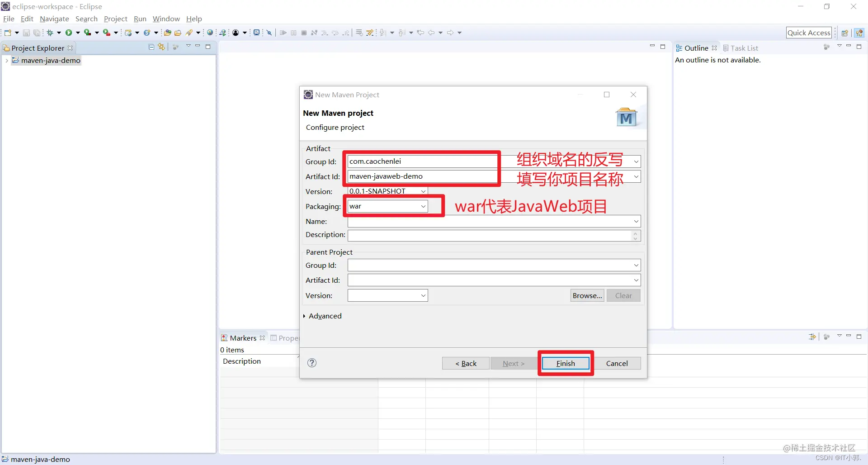The width and height of the screenshot is (868, 465).
Task: Click the Save toolbar icon
Action: point(26,33)
